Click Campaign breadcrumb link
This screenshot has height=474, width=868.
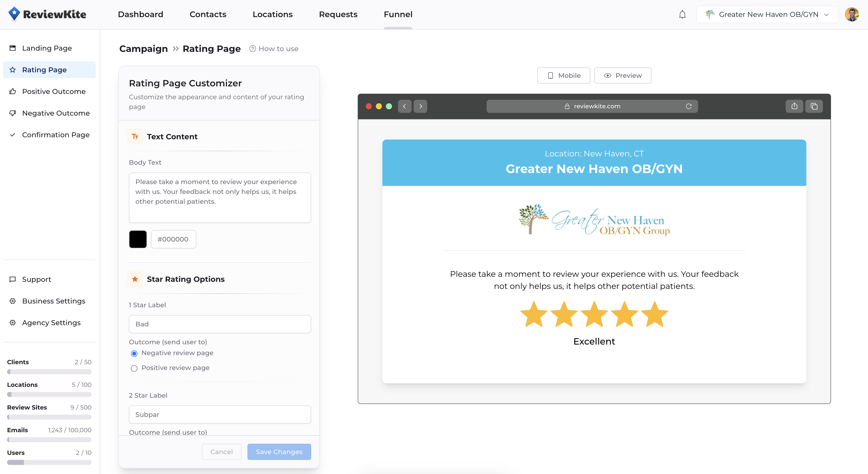[143, 49]
